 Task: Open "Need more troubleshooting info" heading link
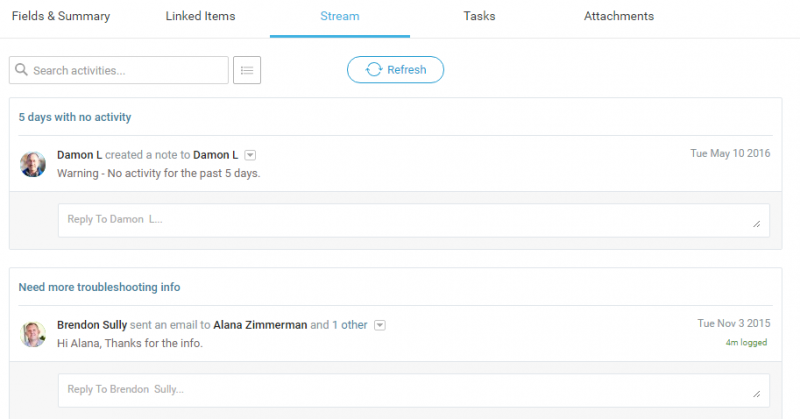click(x=99, y=287)
